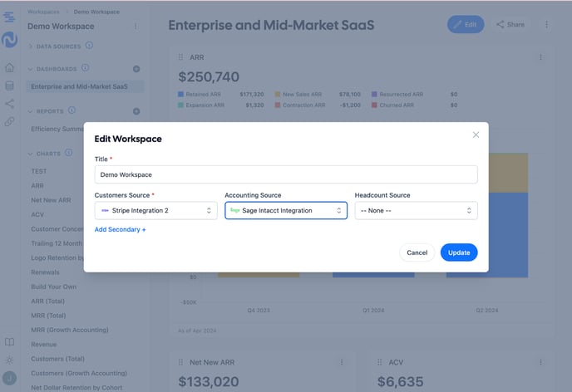Screen dimensions: 572x392
Task: Click Net New ARR card drag handle
Action: pos(180,362)
